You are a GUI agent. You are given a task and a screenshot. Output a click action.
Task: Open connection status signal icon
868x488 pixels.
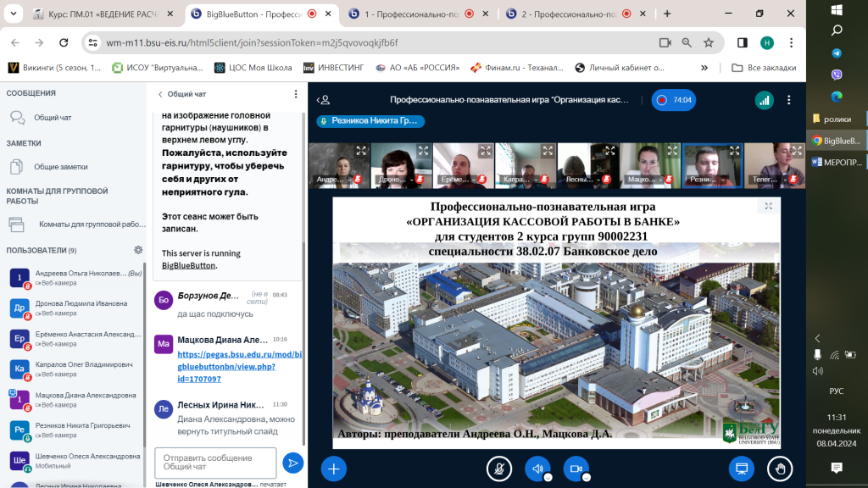[x=764, y=100]
